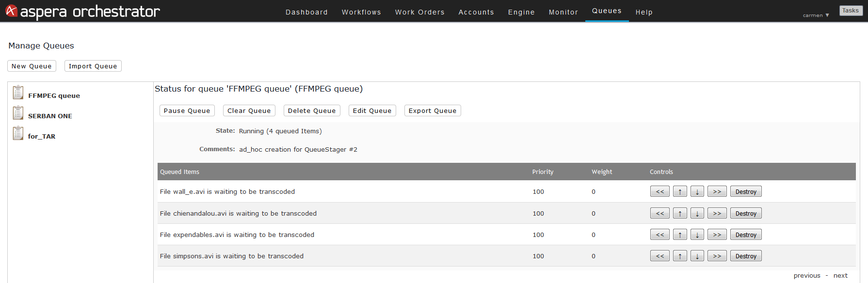Open the SERBAN ONE clipboard icon
Viewport: 868px width, 283px height.
[x=18, y=112]
